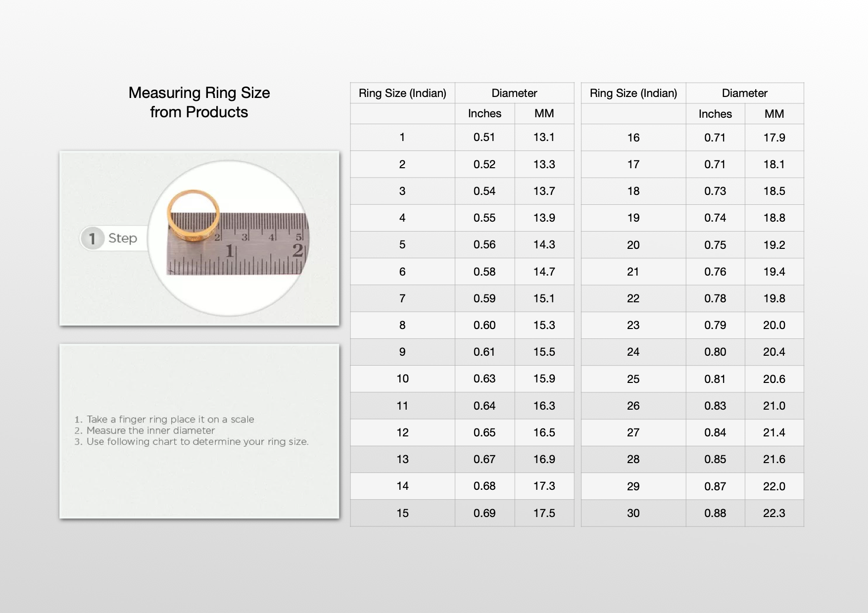
Task: Click the 20.0 MM value cell
Action: point(774,325)
